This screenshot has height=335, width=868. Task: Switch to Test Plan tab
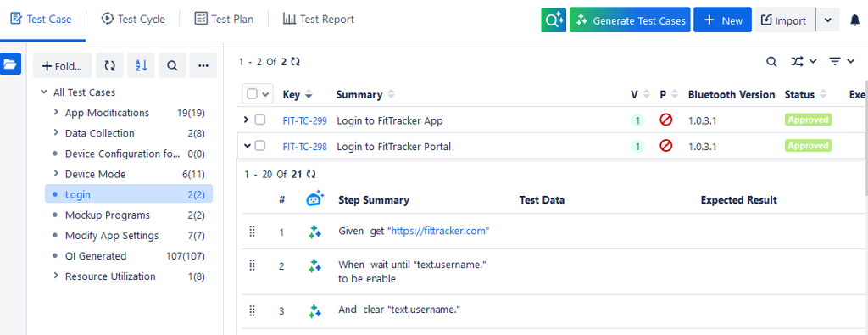pyautogui.click(x=224, y=20)
